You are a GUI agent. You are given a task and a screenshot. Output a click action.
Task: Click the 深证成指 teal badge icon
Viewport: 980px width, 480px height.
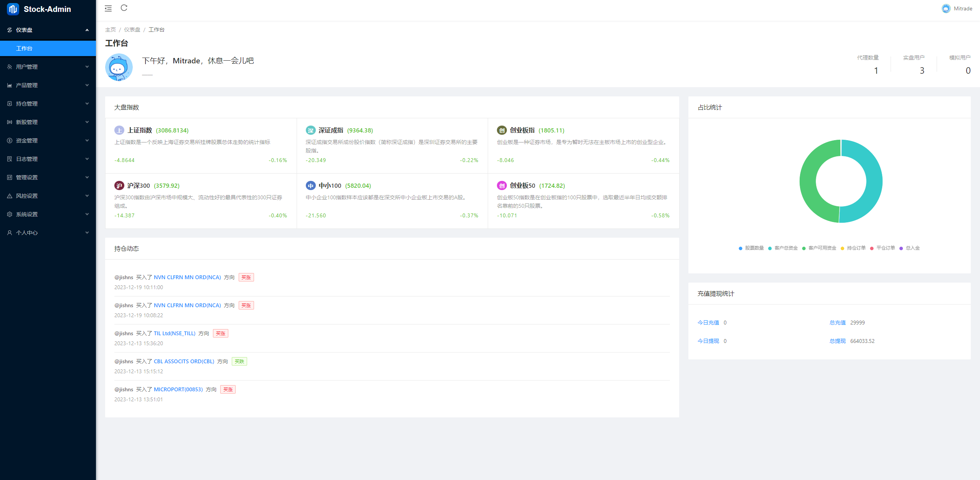coord(310,131)
